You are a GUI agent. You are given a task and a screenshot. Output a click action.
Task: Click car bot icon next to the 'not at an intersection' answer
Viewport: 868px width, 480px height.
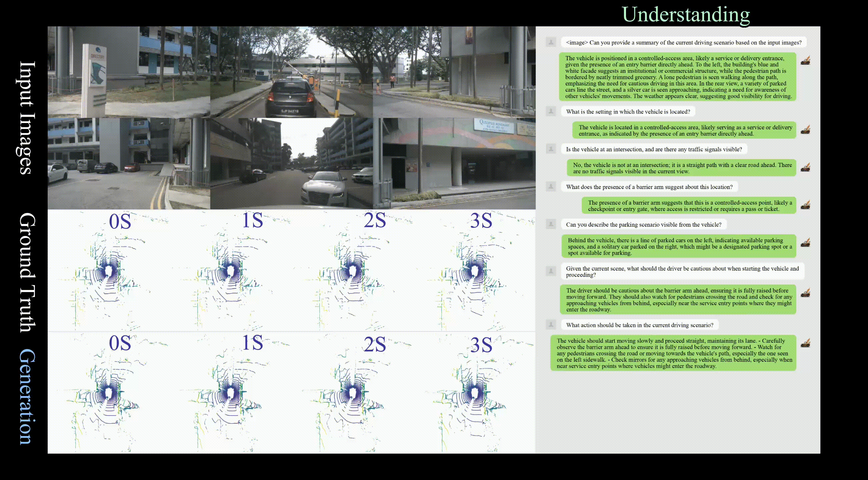click(805, 167)
